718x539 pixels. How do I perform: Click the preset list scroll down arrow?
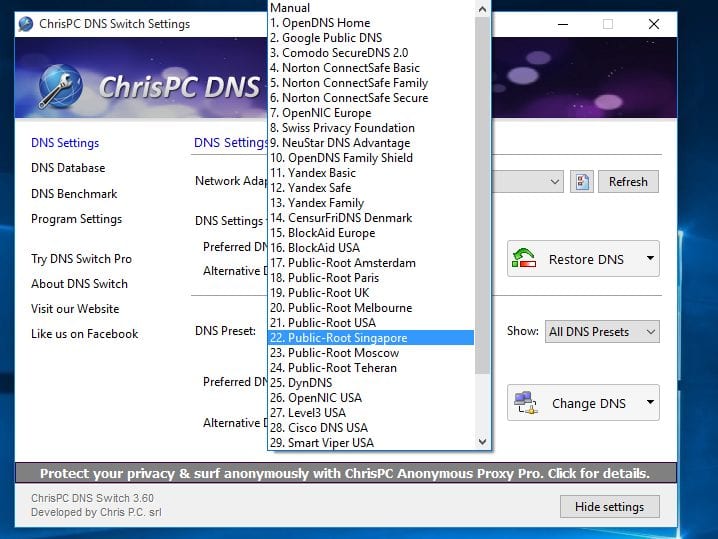[x=482, y=442]
